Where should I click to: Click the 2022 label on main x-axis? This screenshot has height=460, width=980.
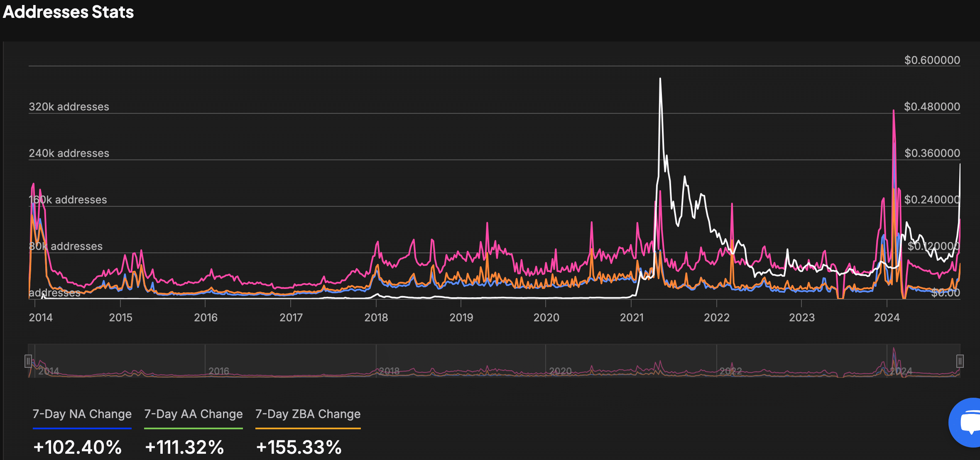(x=717, y=318)
